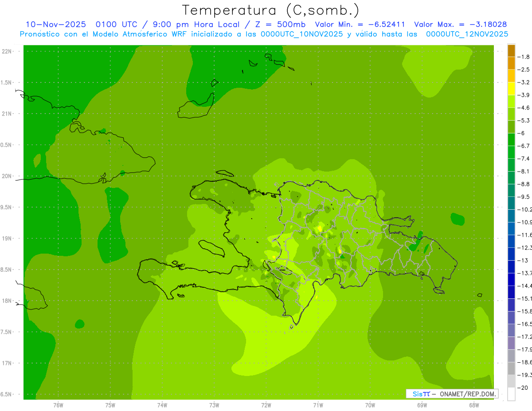Viewport: 532px width, 411px height.
Task: Click the '21N' latitude label
Action: 7,114
